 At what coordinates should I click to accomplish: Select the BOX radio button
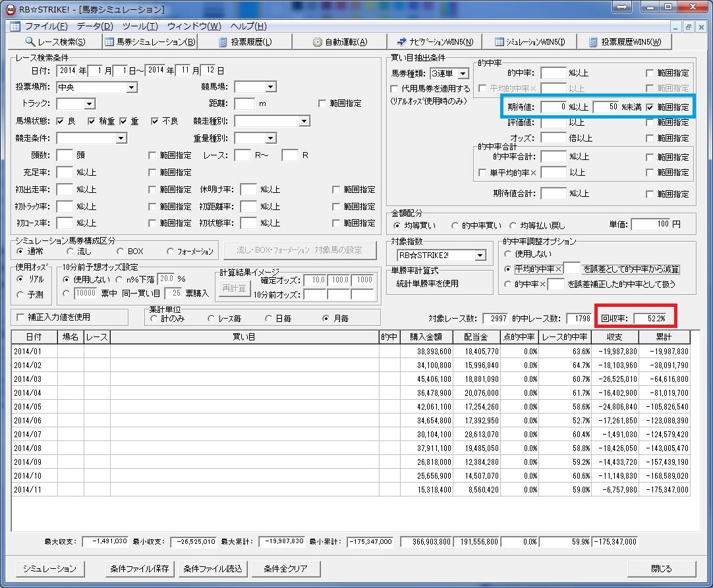120,252
